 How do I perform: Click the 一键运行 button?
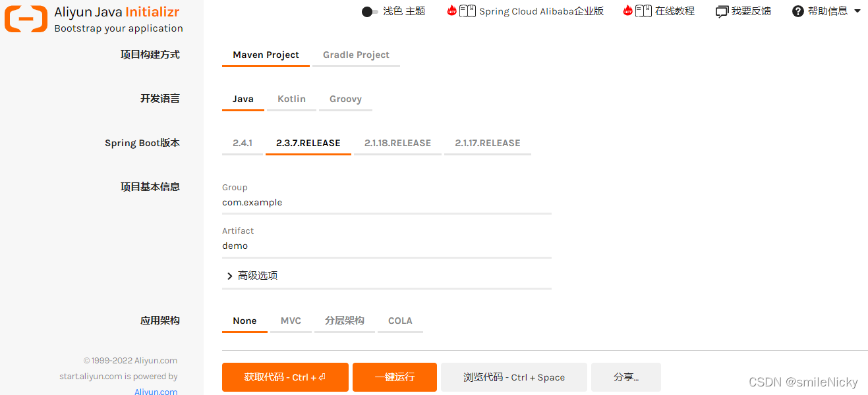click(x=395, y=377)
